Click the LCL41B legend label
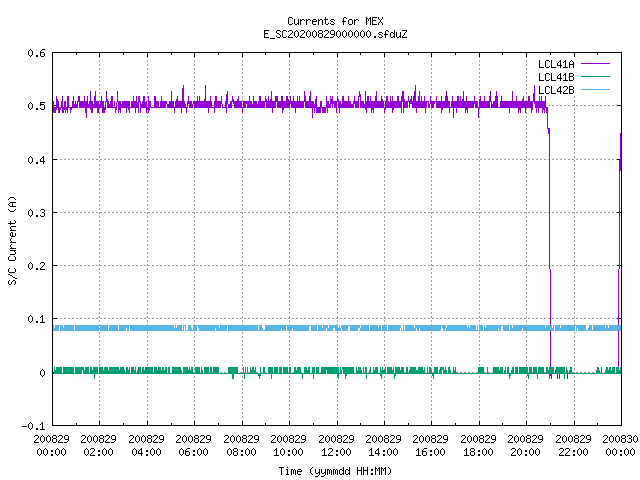640x480 pixels. tap(556, 77)
